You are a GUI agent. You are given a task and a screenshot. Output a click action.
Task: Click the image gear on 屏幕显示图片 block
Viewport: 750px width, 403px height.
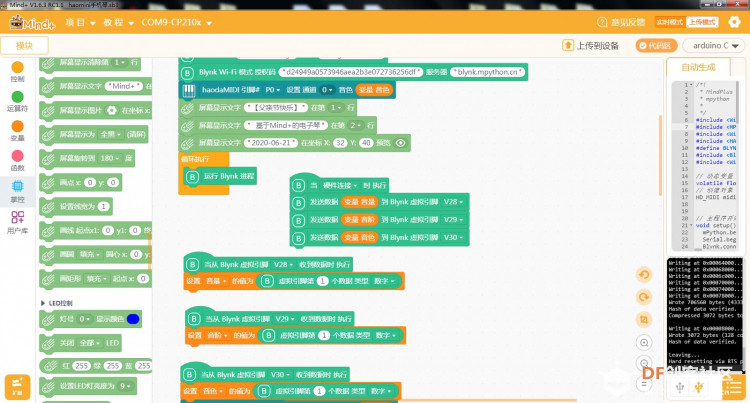pyautogui.click(x=111, y=110)
